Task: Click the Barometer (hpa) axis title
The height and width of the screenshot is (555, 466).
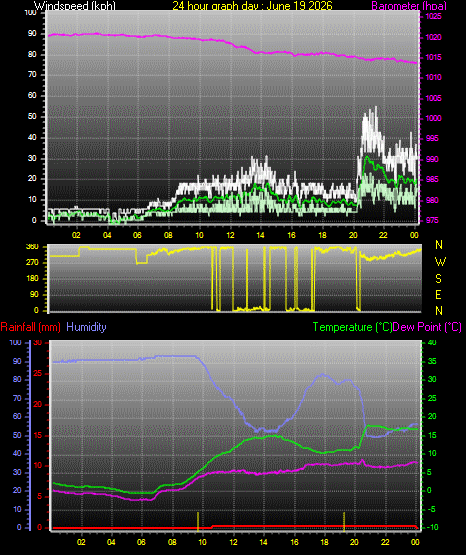Action: (x=409, y=6)
